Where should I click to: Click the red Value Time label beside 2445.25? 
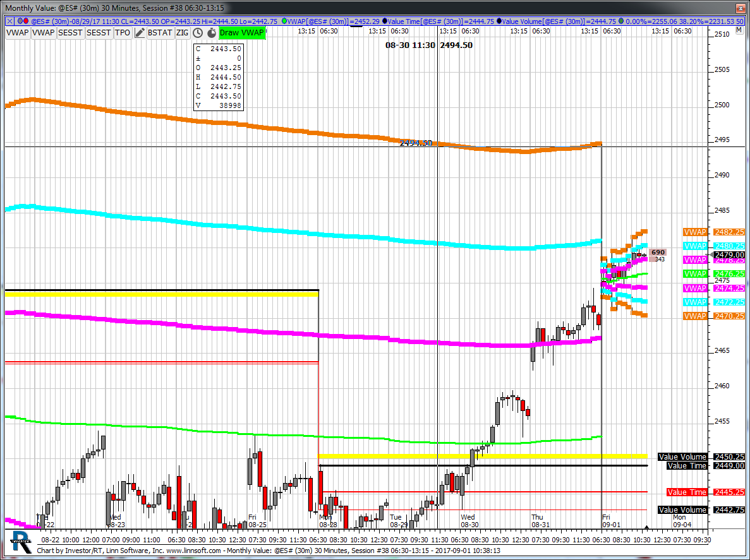687,492
